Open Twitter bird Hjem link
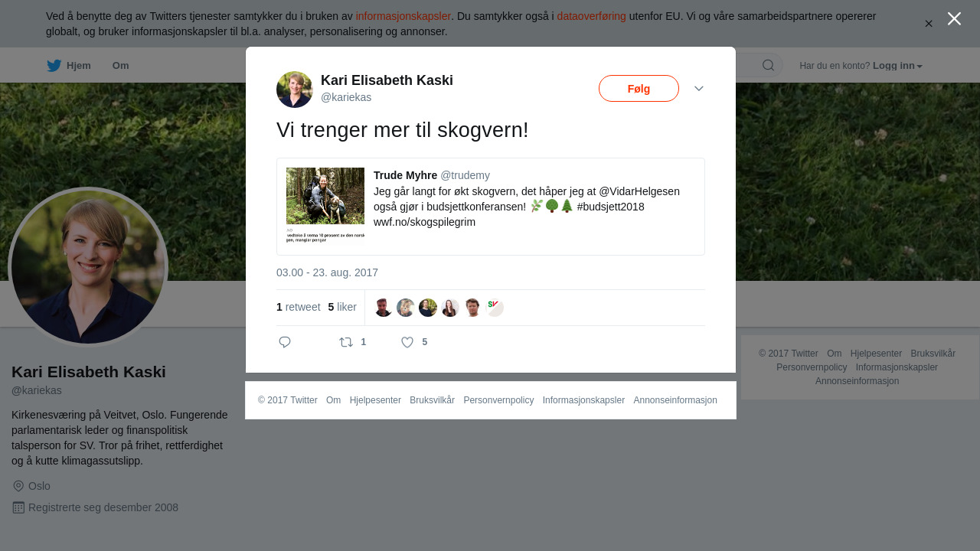Screen dimensions: 980x551 68,66
